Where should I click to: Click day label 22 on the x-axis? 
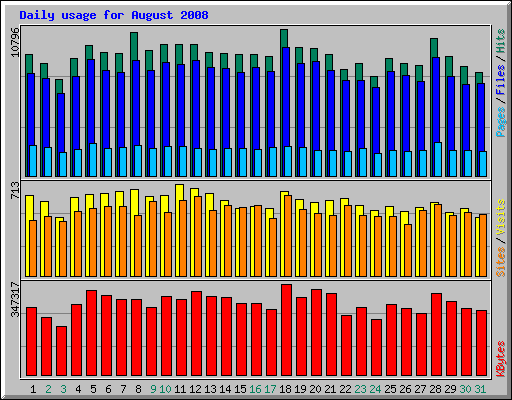tap(345, 389)
